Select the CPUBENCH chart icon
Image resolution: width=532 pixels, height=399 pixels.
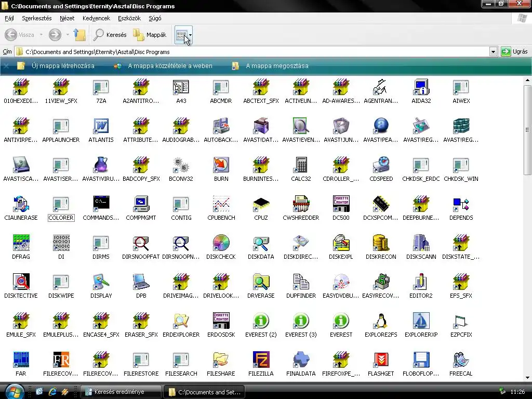pyautogui.click(x=221, y=204)
